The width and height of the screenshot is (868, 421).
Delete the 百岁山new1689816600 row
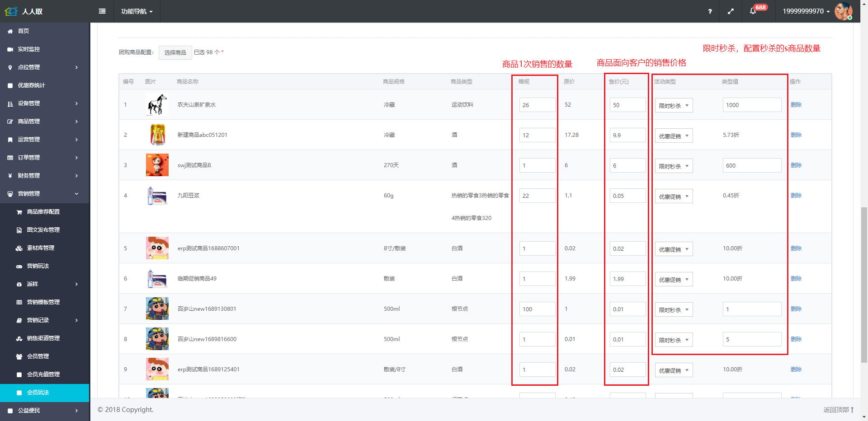pos(796,339)
